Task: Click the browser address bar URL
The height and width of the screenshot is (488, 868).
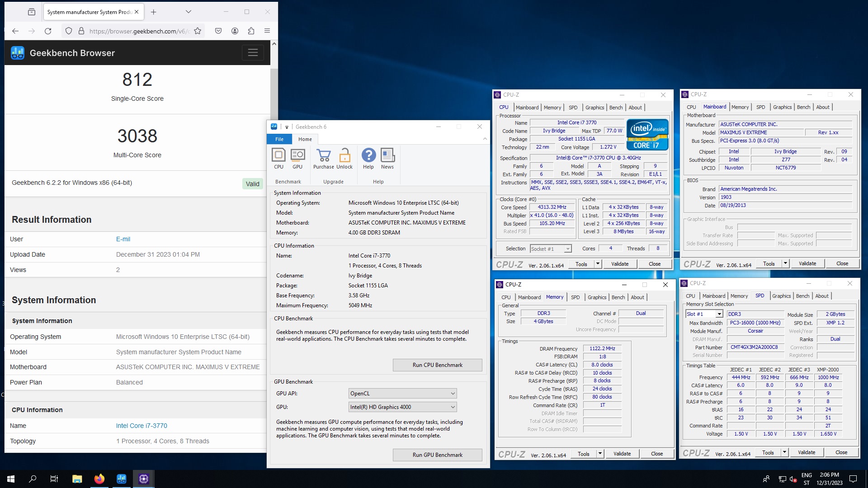Action: click(139, 31)
